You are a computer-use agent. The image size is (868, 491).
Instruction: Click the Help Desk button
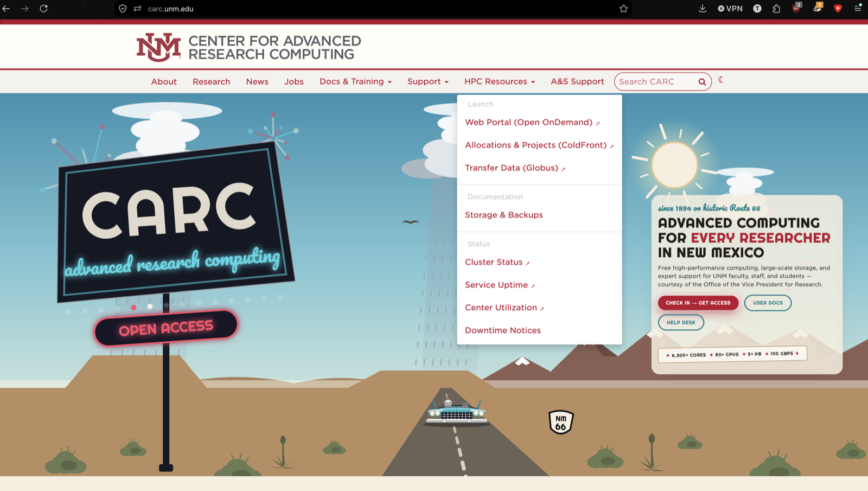click(681, 322)
